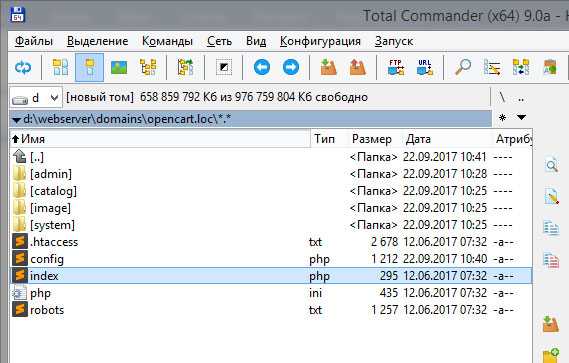Open the URL new FTP connection icon

[x=425, y=68]
